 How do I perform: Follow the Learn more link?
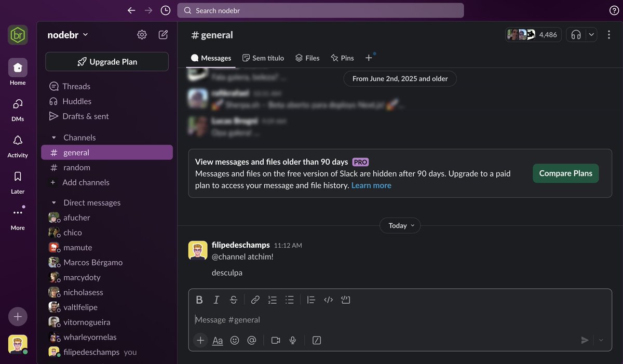[x=371, y=185]
